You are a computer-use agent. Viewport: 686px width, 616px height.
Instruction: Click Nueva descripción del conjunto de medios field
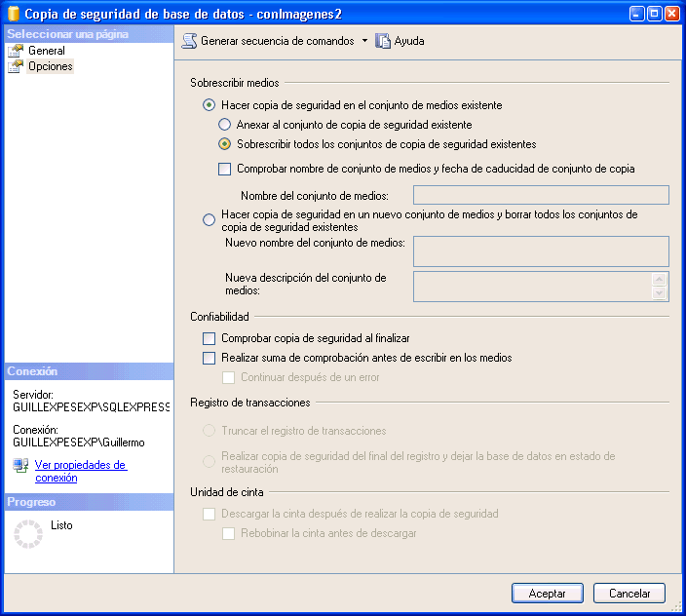[532, 287]
